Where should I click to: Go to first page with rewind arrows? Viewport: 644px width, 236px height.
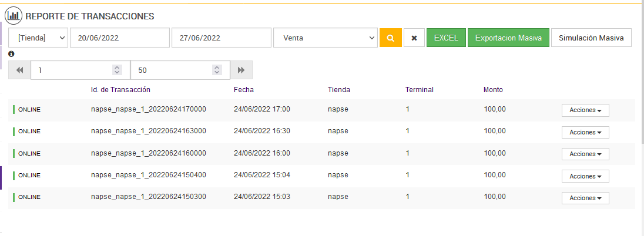[19, 70]
